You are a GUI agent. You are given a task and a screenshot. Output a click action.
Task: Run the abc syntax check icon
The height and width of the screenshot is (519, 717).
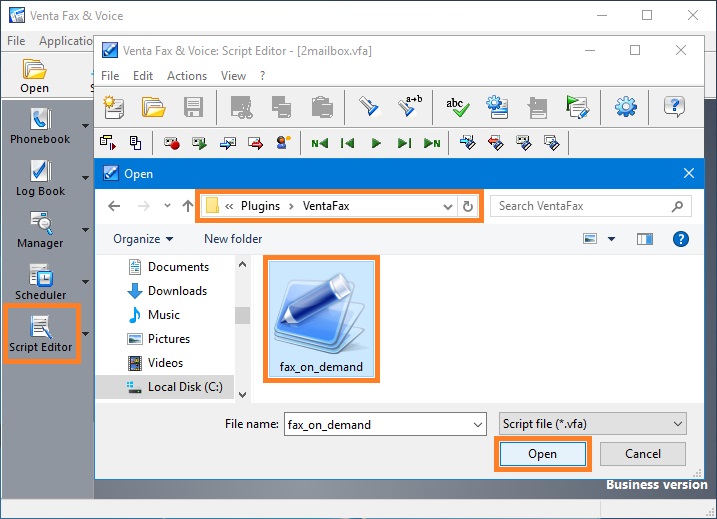457,107
